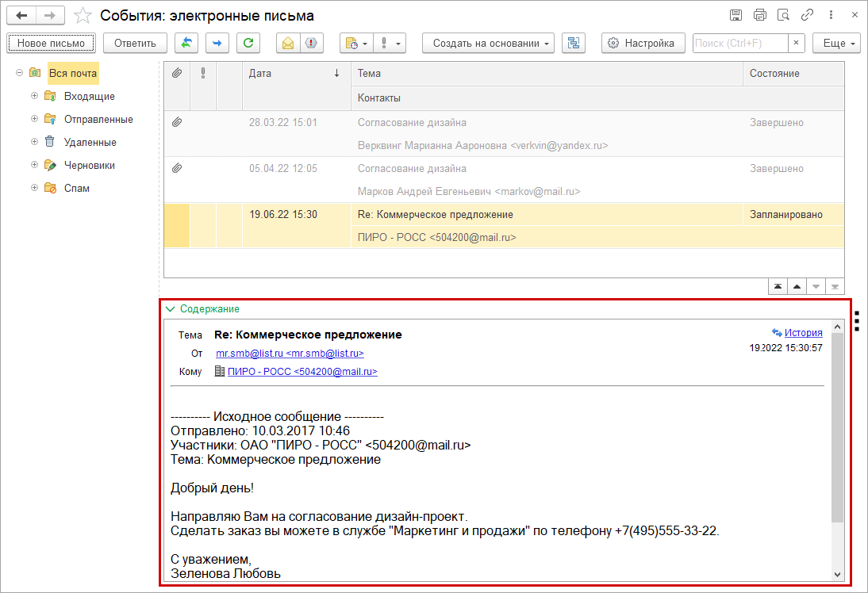This screenshot has width=868, height=593.
Task: Select Отправленные folder
Action: 98,120
